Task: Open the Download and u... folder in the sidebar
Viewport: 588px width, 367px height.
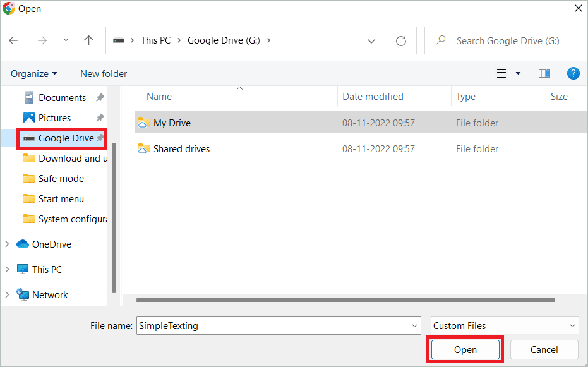Action: coord(65,158)
